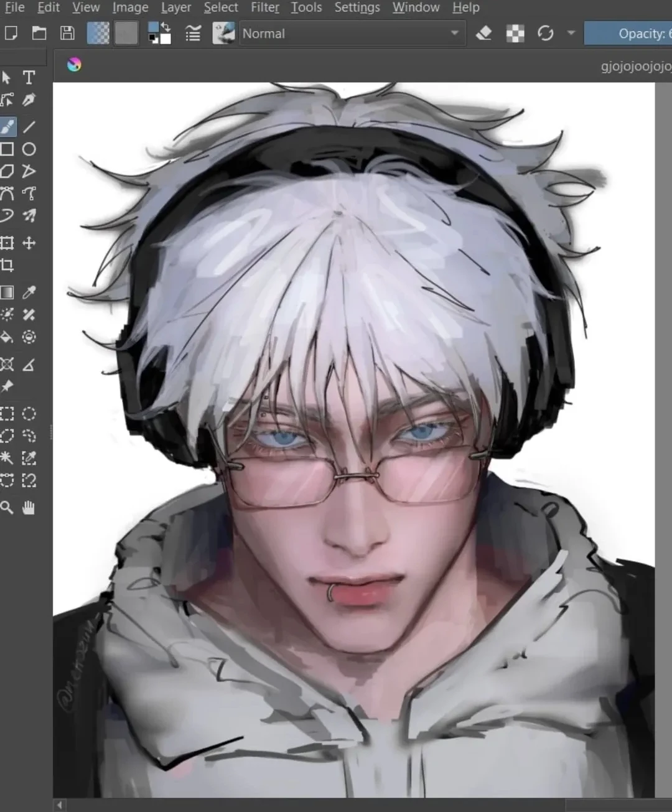Open the Filter menu
Screen dimensions: 672x812
coord(264,7)
